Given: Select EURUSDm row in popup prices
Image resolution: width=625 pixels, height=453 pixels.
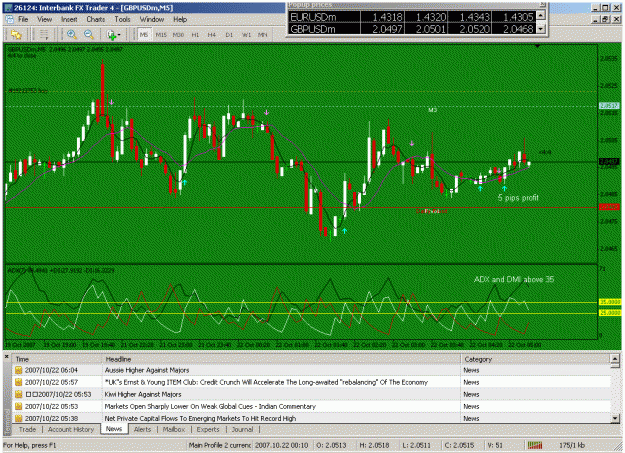Looking at the screenshot, I should tap(412, 17).
